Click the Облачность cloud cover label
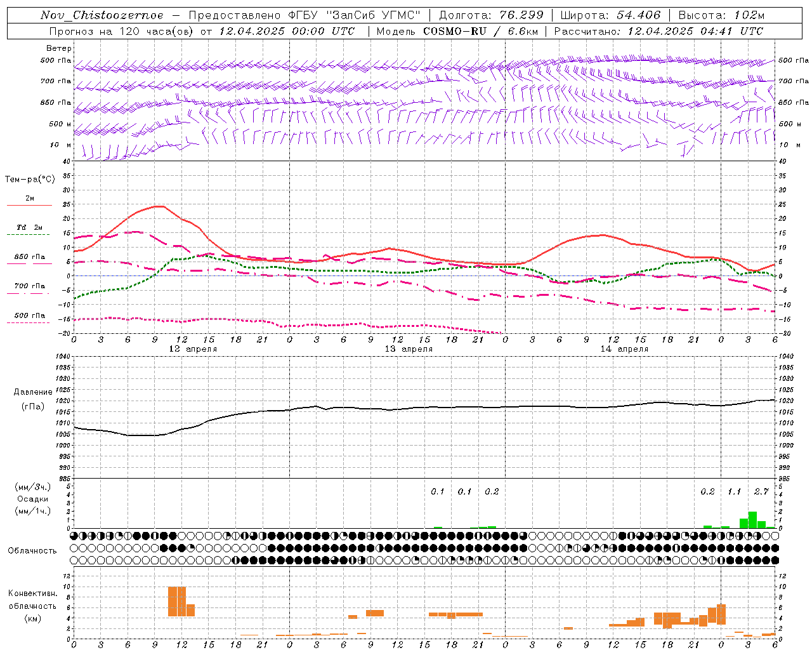This screenshot has height=650, width=812. (x=32, y=550)
